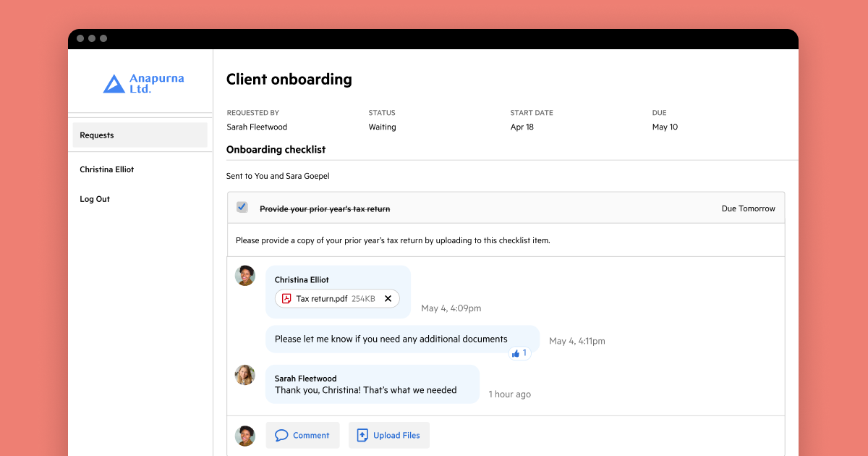Click the speech-bubble icon on the Comment button
The height and width of the screenshot is (456, 868).
(283, 435)
